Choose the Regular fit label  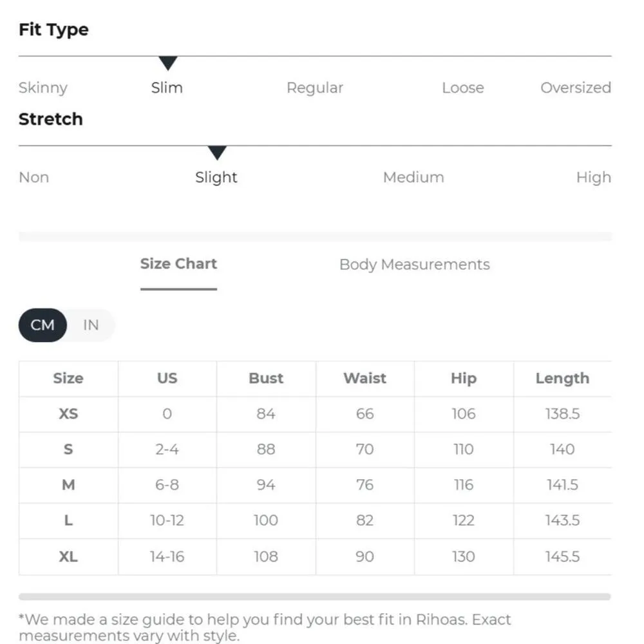tap(314, 88)
